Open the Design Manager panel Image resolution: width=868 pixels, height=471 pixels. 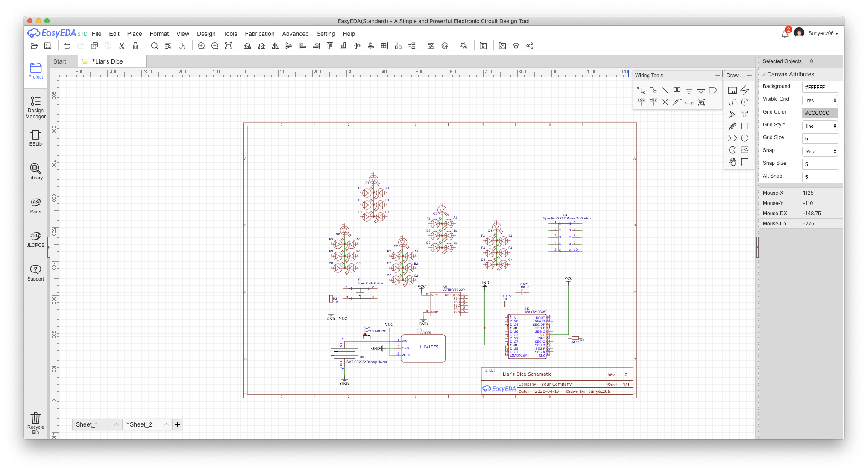click(x=35, y=107)
